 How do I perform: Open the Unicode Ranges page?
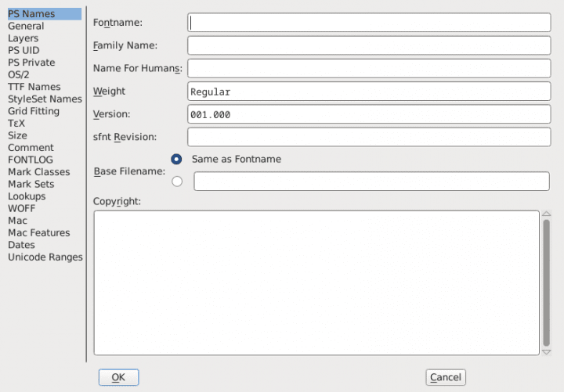click(45, 257)
